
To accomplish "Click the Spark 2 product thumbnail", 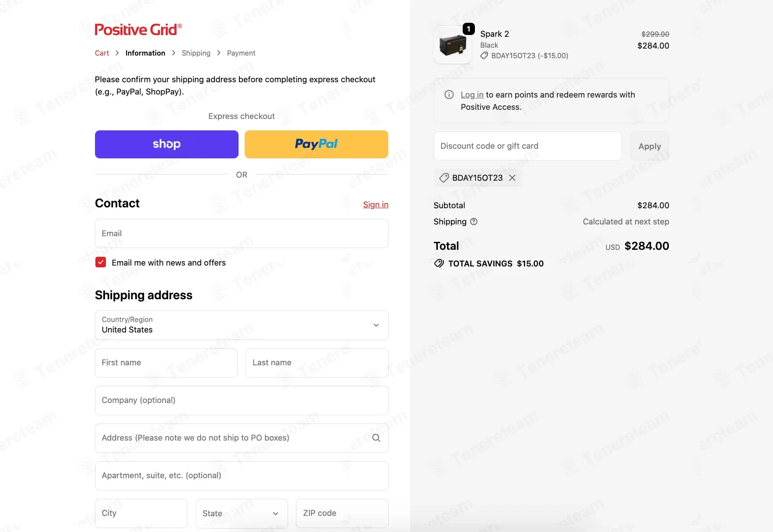I will click(x=453, y=45).
